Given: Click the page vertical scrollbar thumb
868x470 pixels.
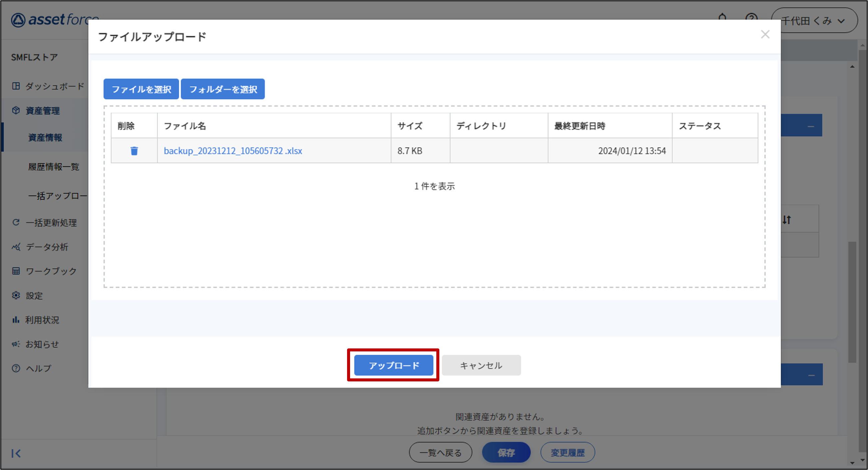Looking at the screenshot, I should [x=852, y=301].
